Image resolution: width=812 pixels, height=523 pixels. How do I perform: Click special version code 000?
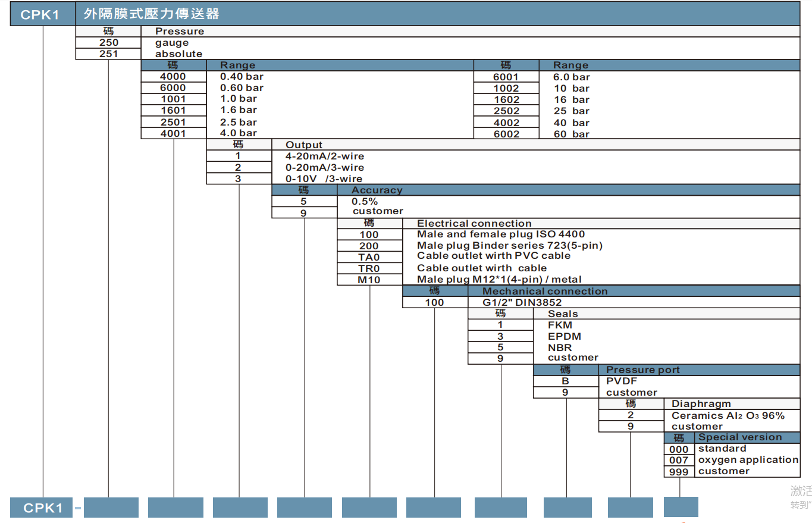[x=679, y=449]
